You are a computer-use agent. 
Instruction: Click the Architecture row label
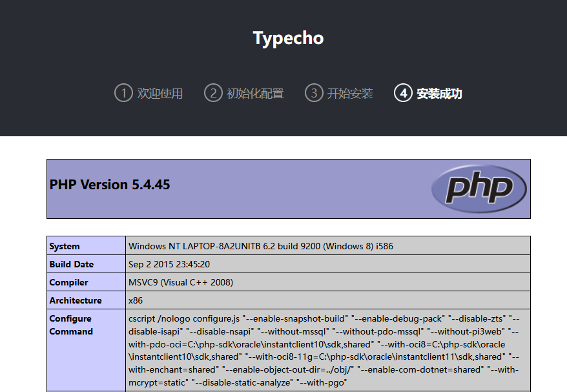click(x=76, y=300)
